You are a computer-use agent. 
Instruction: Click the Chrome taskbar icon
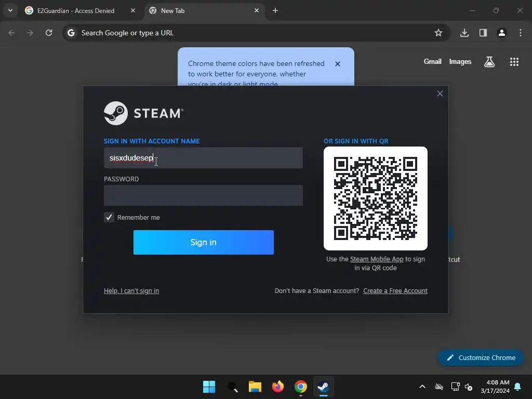[301, 387]
